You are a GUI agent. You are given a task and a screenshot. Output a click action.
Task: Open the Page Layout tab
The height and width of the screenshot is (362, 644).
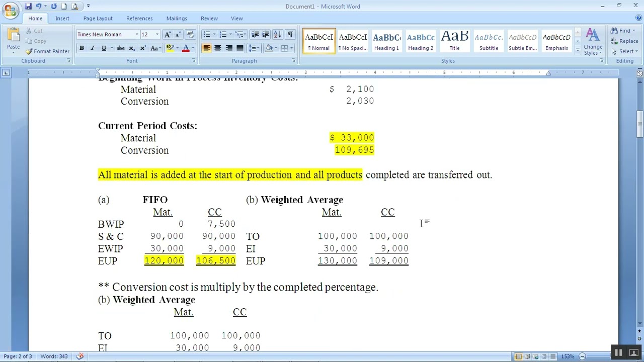click(x=98, y=19)
